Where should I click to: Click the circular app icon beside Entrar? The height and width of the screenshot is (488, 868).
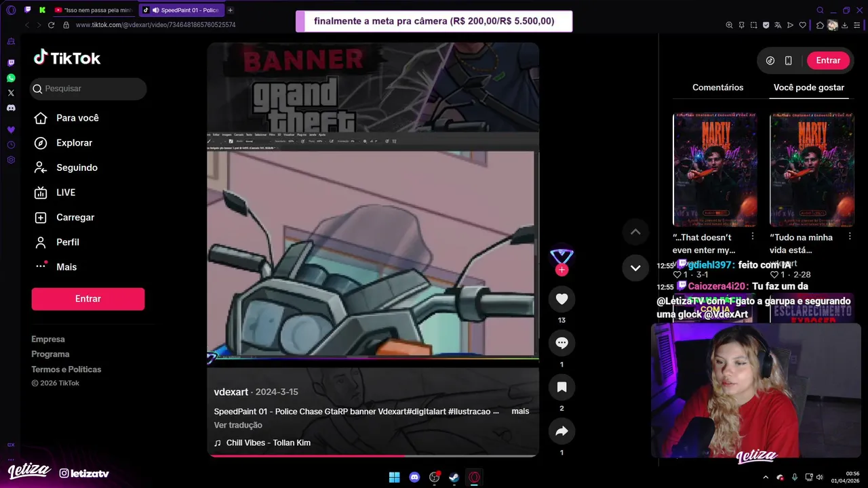[770, 60]
